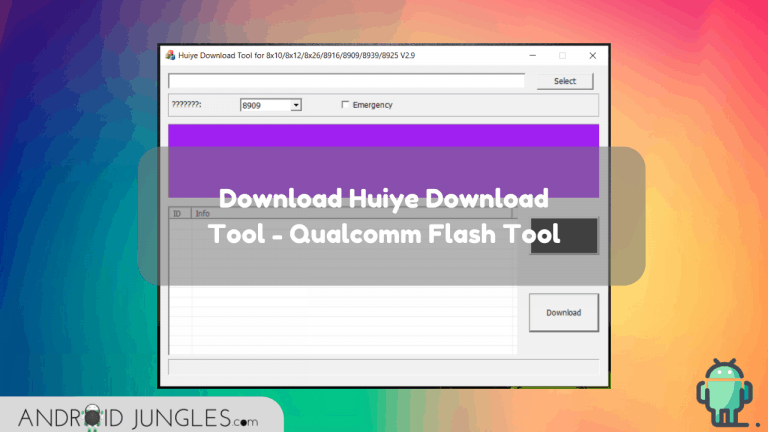Click the bottom status bar field
768x432 pixels.
[384, 367]
